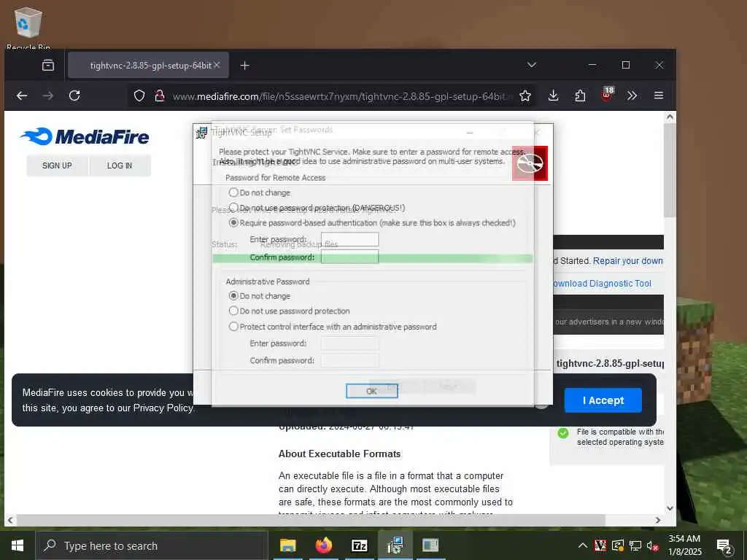This screenshot has height=560, width=747.
Task: Click the SIGN UP button
Action: [57, 166]
